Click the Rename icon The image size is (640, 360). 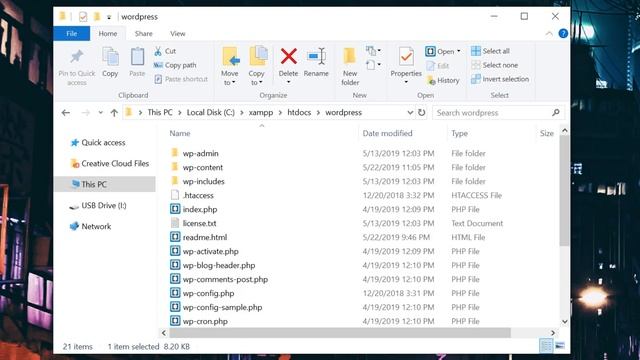coord(316,56)
